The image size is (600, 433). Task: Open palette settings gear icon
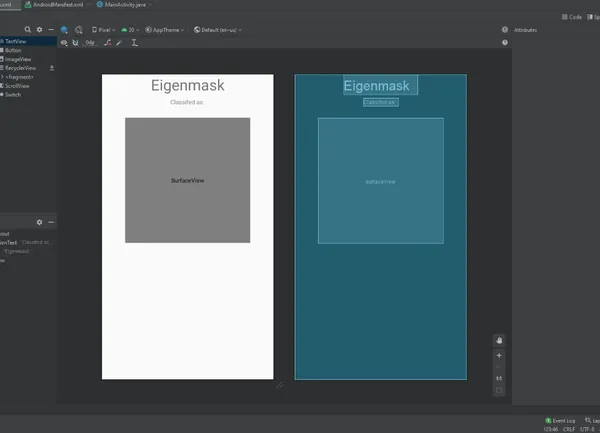click(x=39, y=29)
